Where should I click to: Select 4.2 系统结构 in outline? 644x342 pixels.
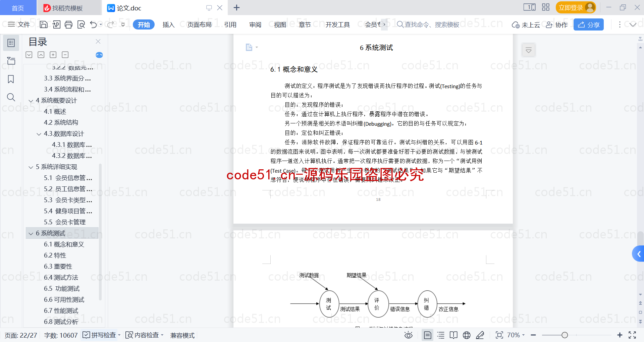click(61, 123)
